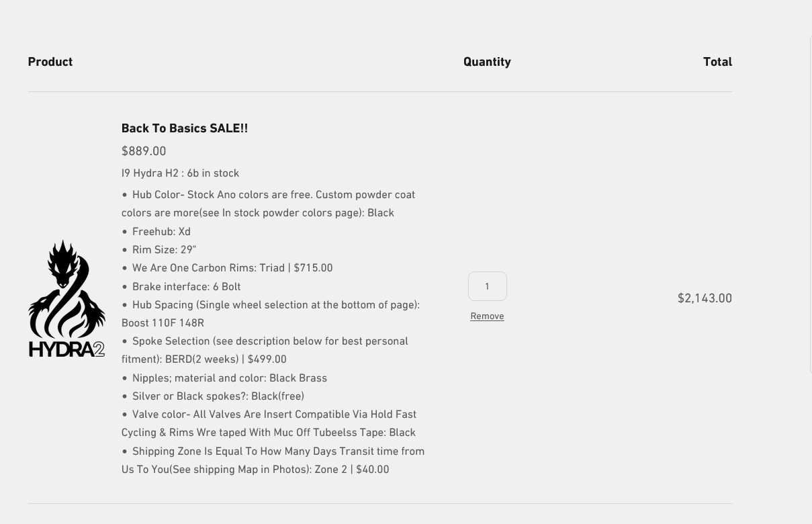The image size is (812, 524).
Task: Click the Quantity column header
Action: click(487, 62)
